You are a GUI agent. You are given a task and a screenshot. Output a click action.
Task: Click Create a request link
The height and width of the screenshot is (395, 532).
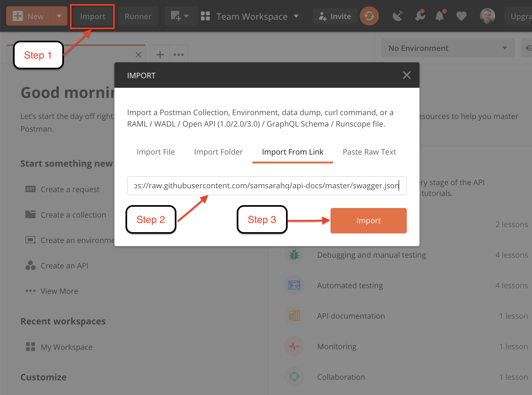(x=70, y=190)
